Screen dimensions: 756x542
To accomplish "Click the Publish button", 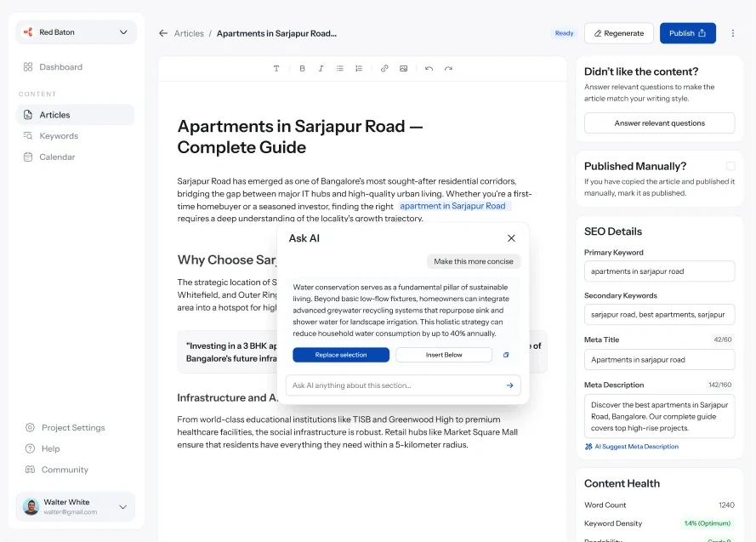I will (687, 33).
